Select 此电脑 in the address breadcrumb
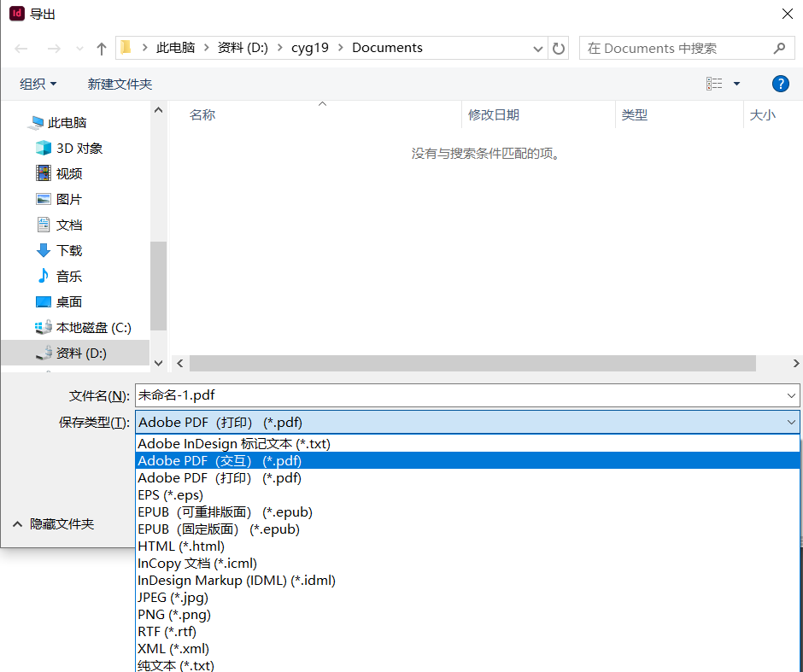The image size is (803, 672). 175,48
